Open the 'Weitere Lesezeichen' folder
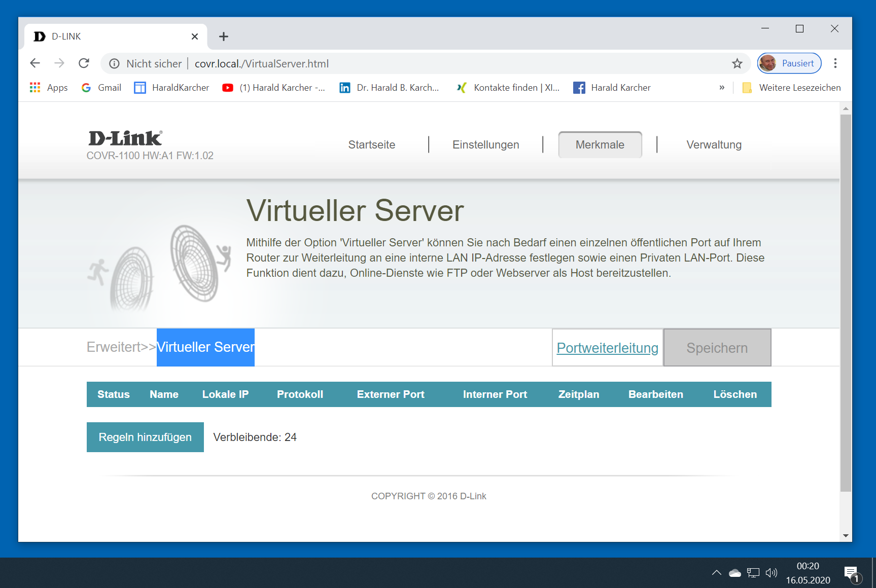876x588 pixels. (791, 88)
